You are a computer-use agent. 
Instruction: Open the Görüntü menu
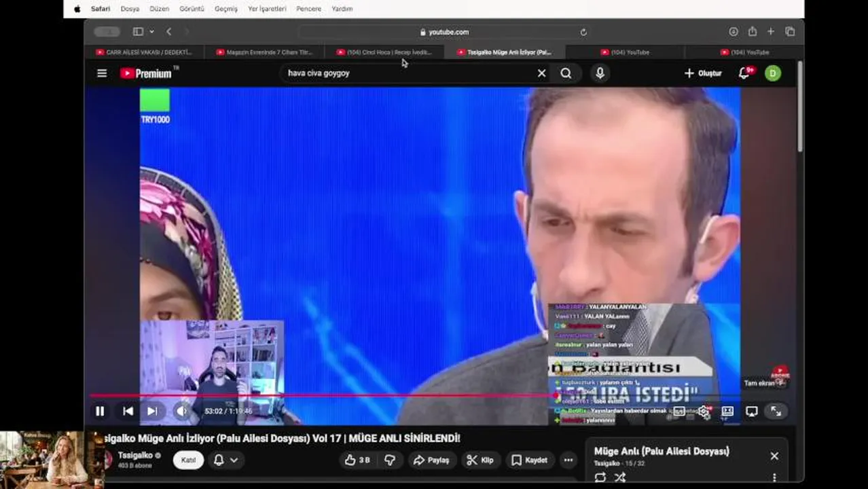pyautogui.click(x=192, y=9)
